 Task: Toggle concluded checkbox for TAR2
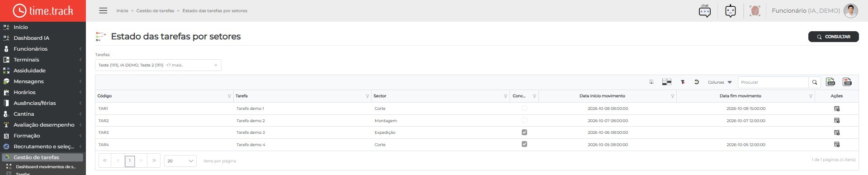(x=524, y=120)
